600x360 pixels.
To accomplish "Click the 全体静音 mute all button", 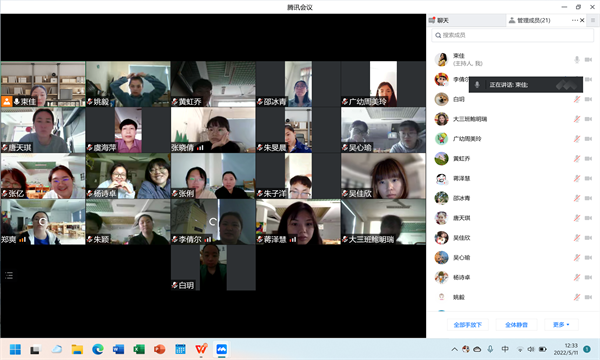I will coord(516,325).
